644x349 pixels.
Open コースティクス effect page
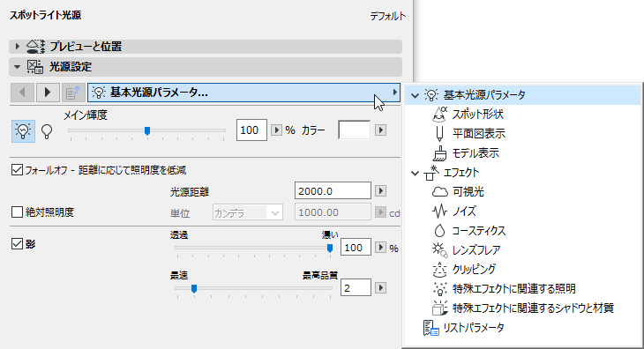coord(479,231)
